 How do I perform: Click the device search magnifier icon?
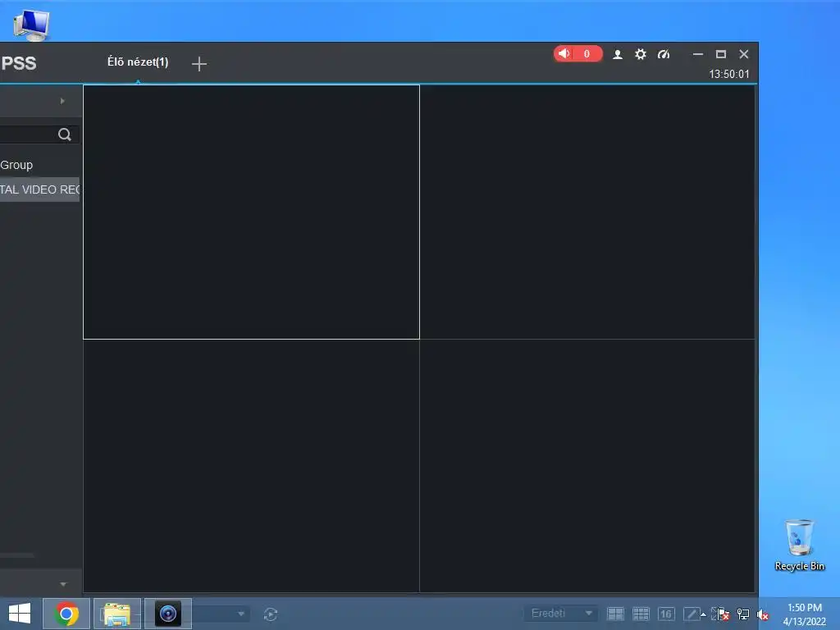pyautogui.click(x=64, y=135)
